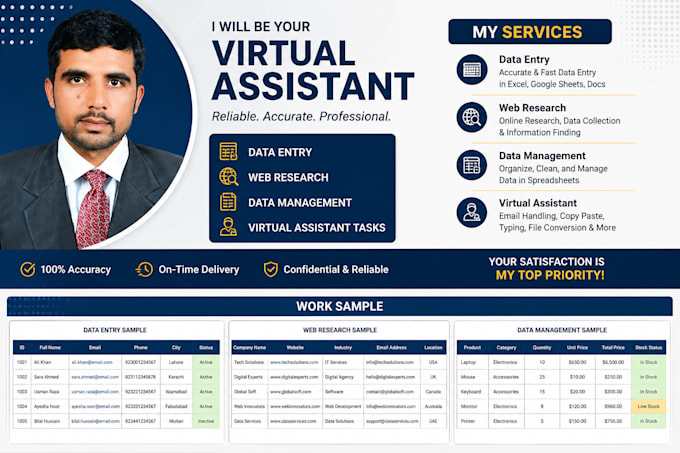
Task: Click the 'VIRTUAL ASSISTANT TASKS' label
Action: tap(317, 228)
